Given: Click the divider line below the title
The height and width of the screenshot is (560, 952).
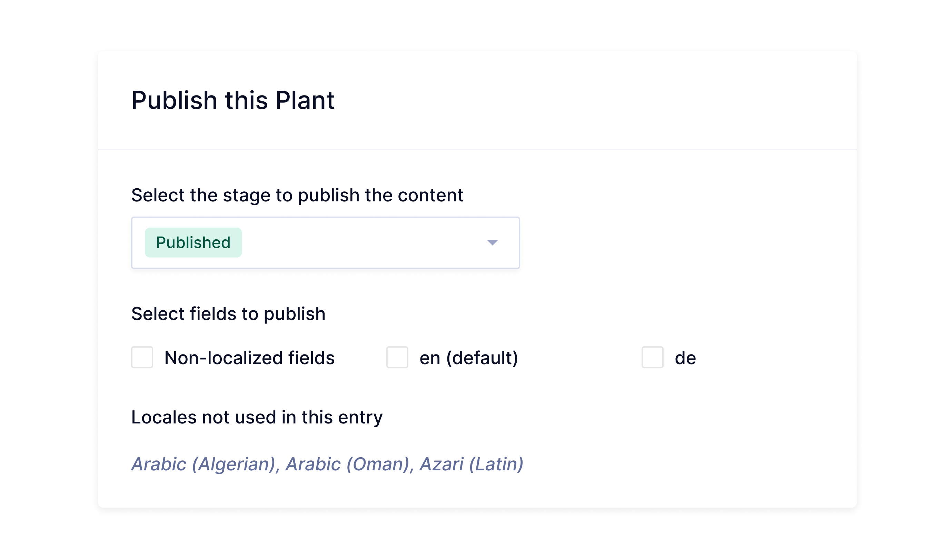Looking at the screenshot, I should point(477,150).
